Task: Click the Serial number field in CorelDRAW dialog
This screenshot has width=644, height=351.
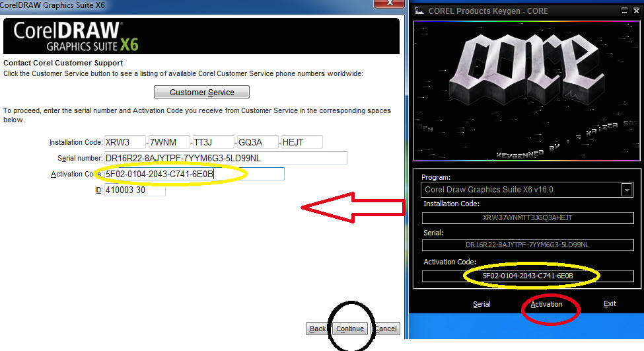Action: click(x=226, y=158)
